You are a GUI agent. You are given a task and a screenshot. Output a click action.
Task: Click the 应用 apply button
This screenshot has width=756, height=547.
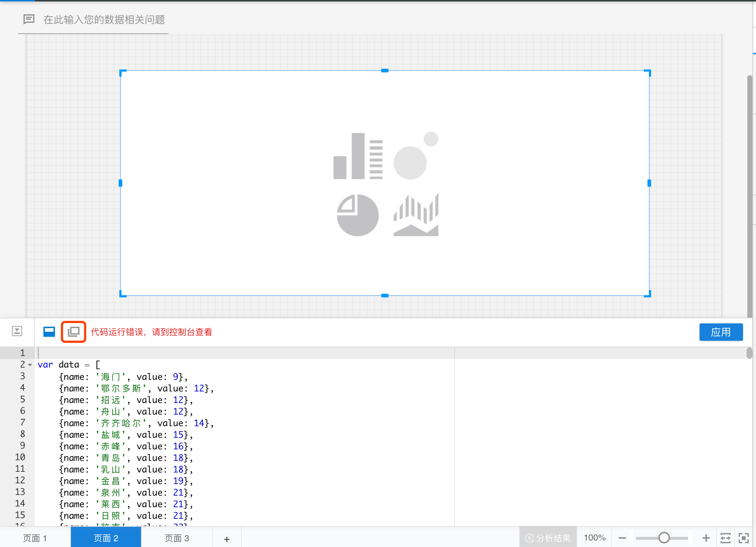[721, 332]
